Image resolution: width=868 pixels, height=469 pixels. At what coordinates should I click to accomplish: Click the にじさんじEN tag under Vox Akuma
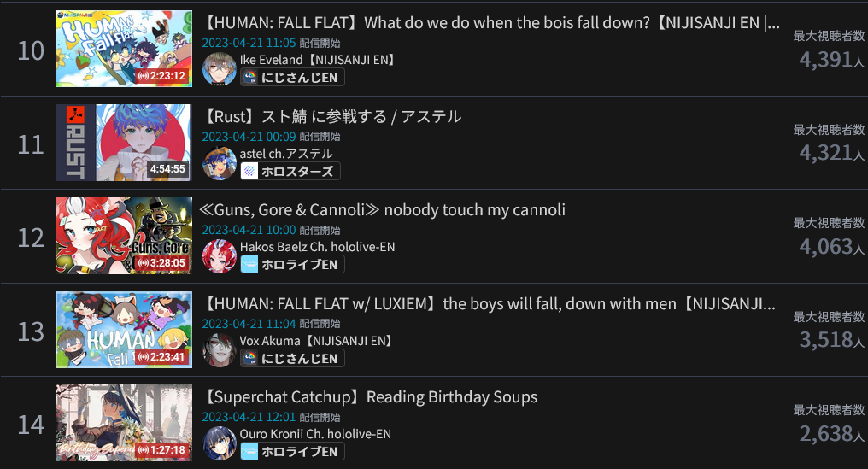click(292, 359)
